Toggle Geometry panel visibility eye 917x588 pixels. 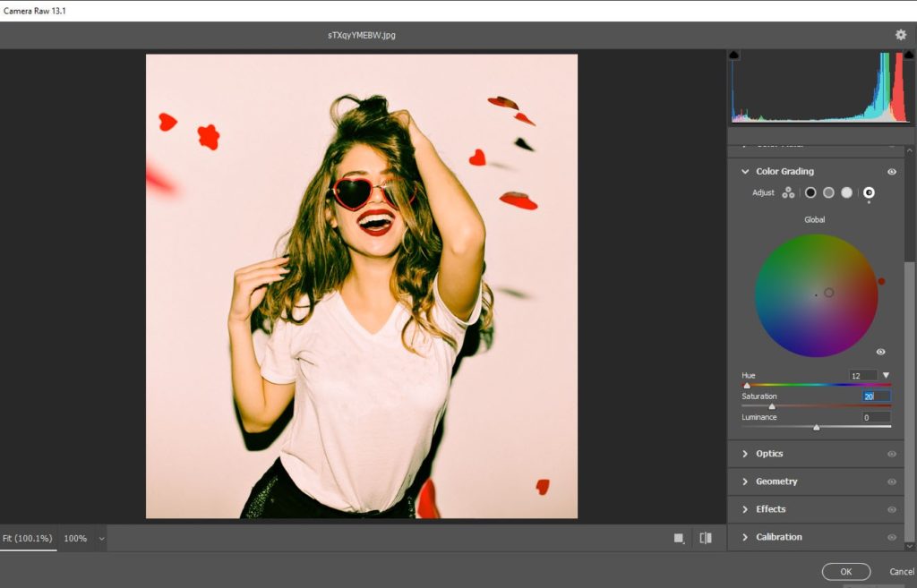(x=891, y=482)
